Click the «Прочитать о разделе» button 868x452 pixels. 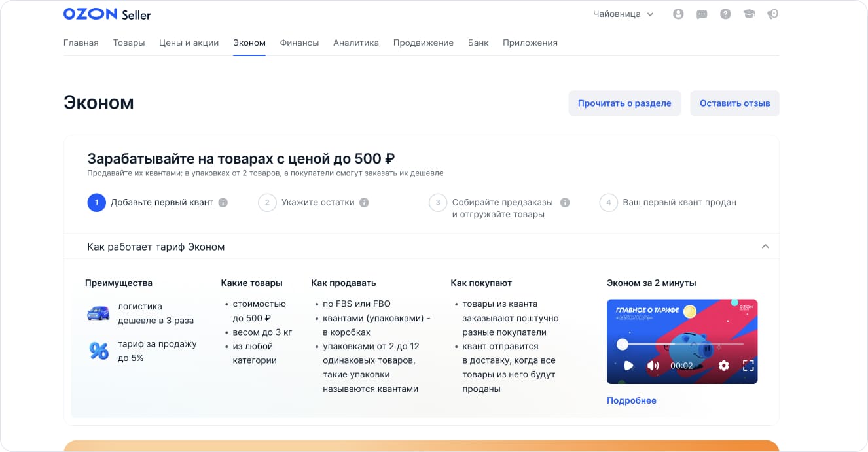(x=624, y=103)
